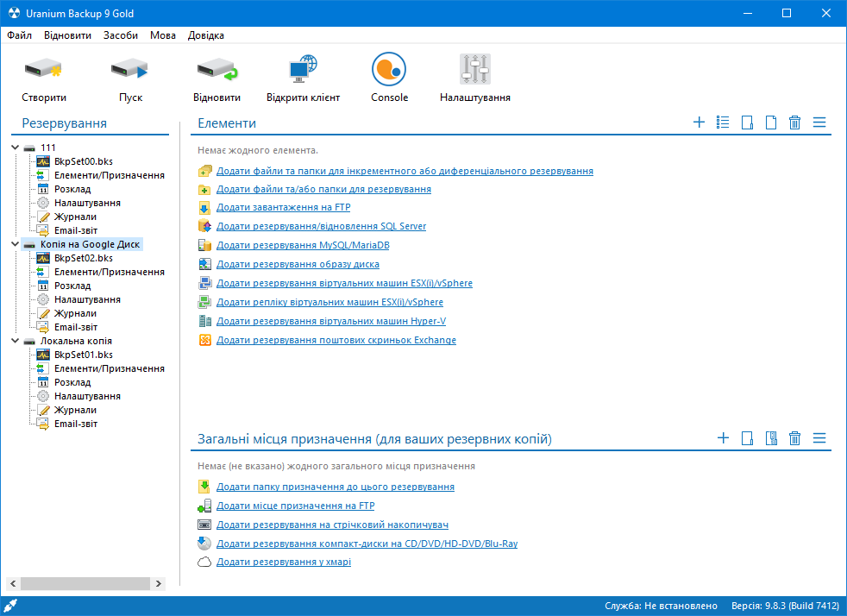The image size is (847, 616).
Task: Open the Налаштування sliders toolbar icon
Action: click(x=474, y=69)
